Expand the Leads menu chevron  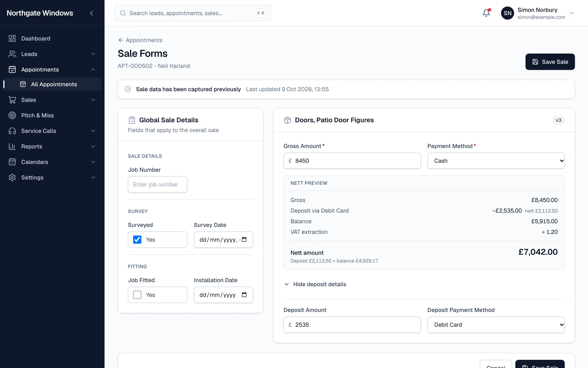93,54
